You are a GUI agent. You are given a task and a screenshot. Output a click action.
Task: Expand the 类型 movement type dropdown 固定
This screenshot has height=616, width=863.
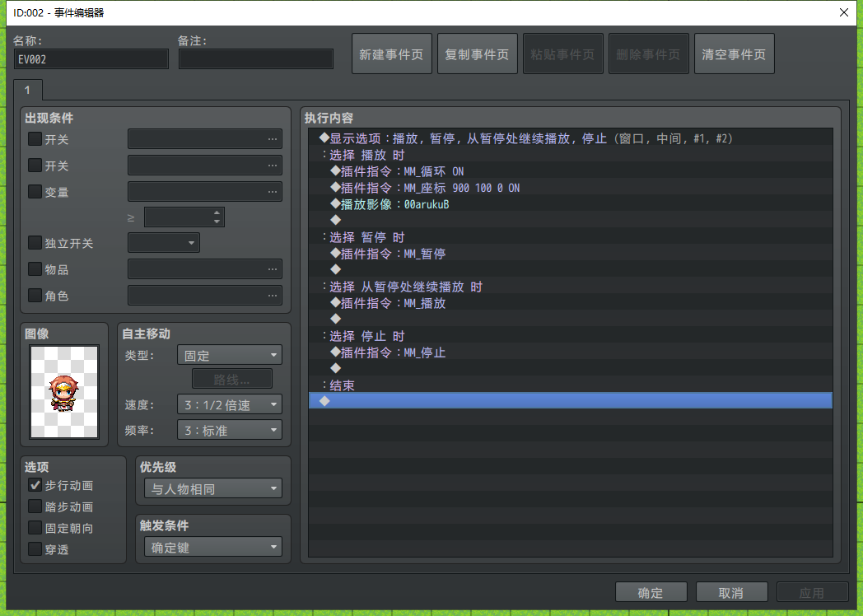[230, 355]
